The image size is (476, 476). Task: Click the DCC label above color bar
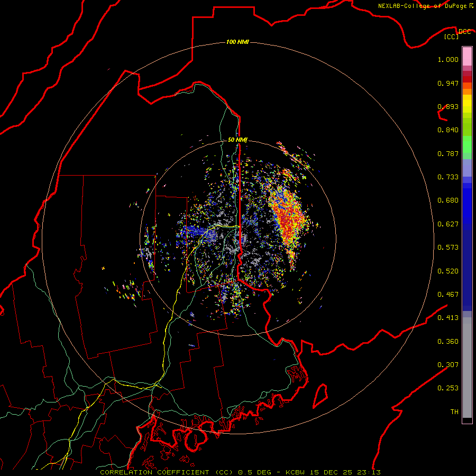point(464,31)
